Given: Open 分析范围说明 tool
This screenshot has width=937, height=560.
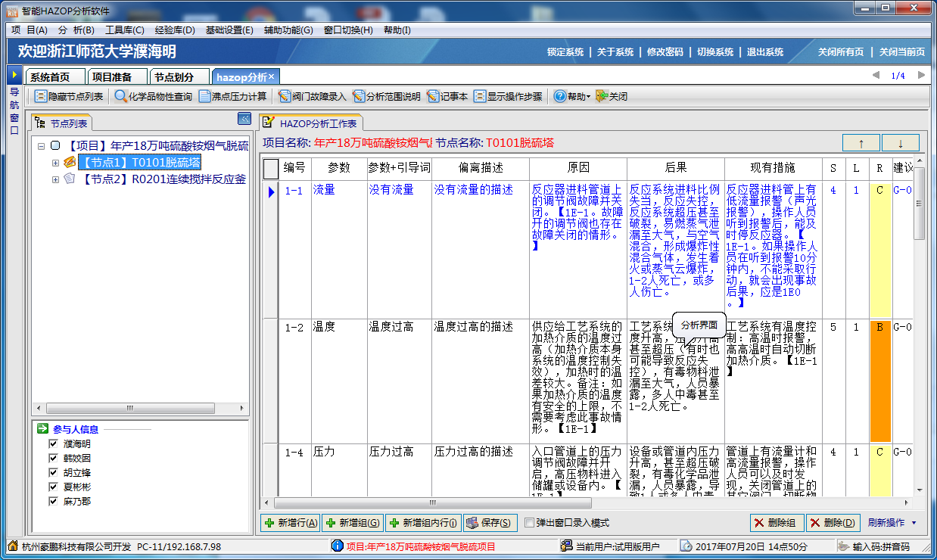Looking at the screenshot, I should pyautogui.click(x=358, y=97).
